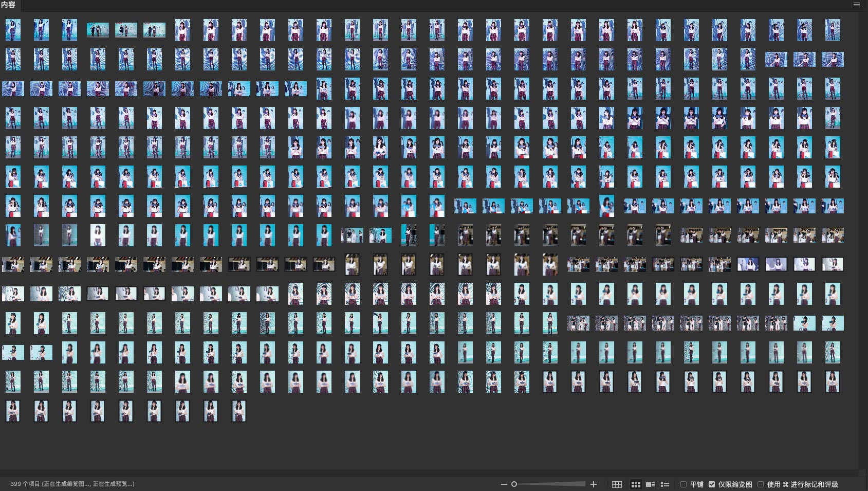Screen dimensions: 868x491
Task: Click the plus icon to enlarge thumbnails
Action: (594, 484)
